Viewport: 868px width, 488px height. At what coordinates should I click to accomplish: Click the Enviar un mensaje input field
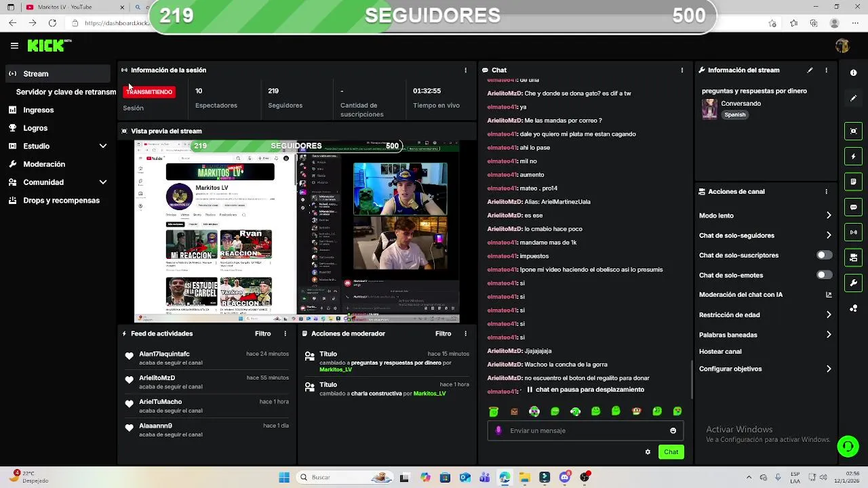click(x=585, y=430)
